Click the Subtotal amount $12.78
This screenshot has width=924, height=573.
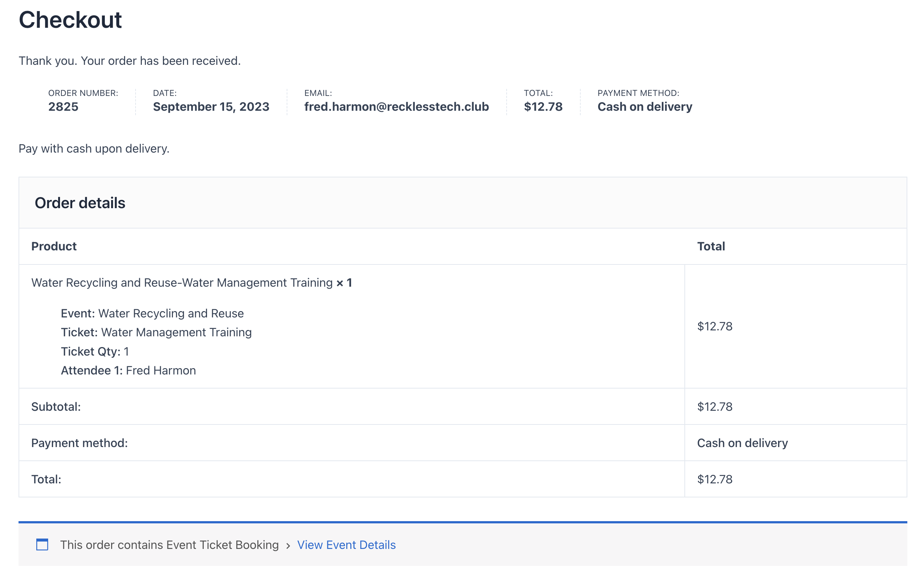[714, 407]
